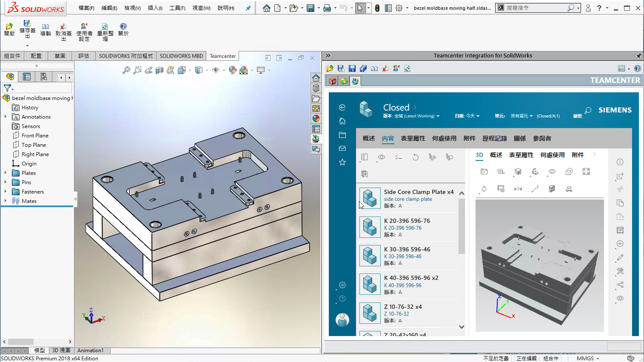This screenshot has height=362, width=644.
Task: Click in 搜尋指令 search command field
Action: (x=536, y=8)
